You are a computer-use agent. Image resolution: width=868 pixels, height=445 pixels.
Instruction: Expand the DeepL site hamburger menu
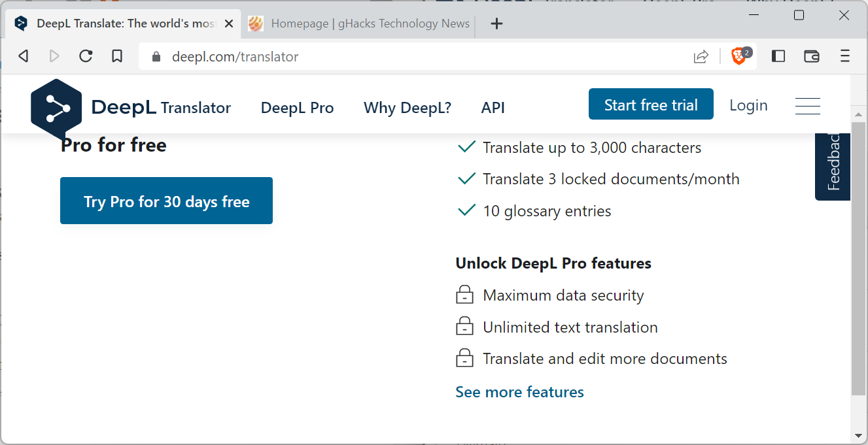coord(807,105)
